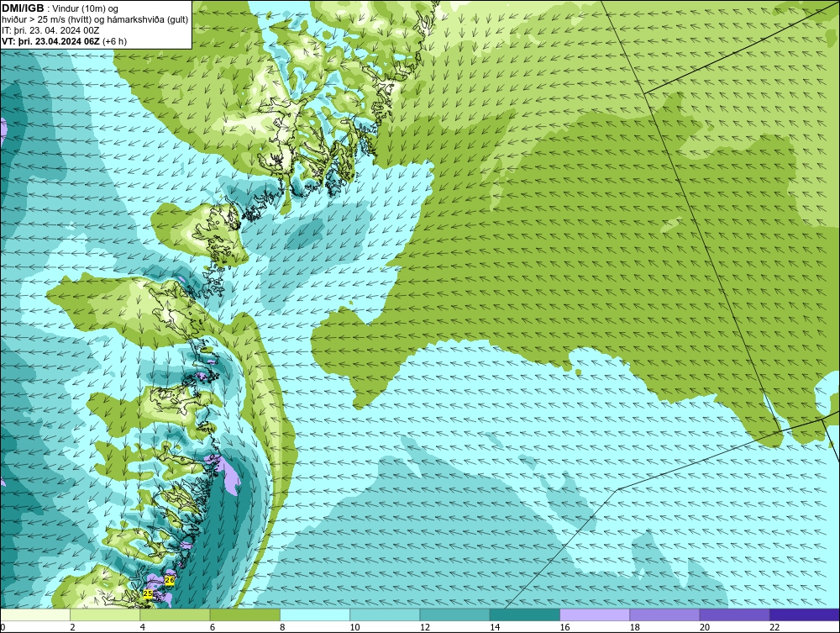Click the yellow gust marker labeled 25
This screenshot has height=633, width=840.
pos(149,593)
